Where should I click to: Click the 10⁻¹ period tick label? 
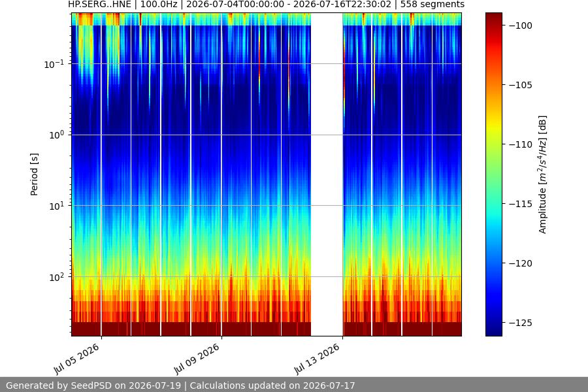[x=54, y=64]
